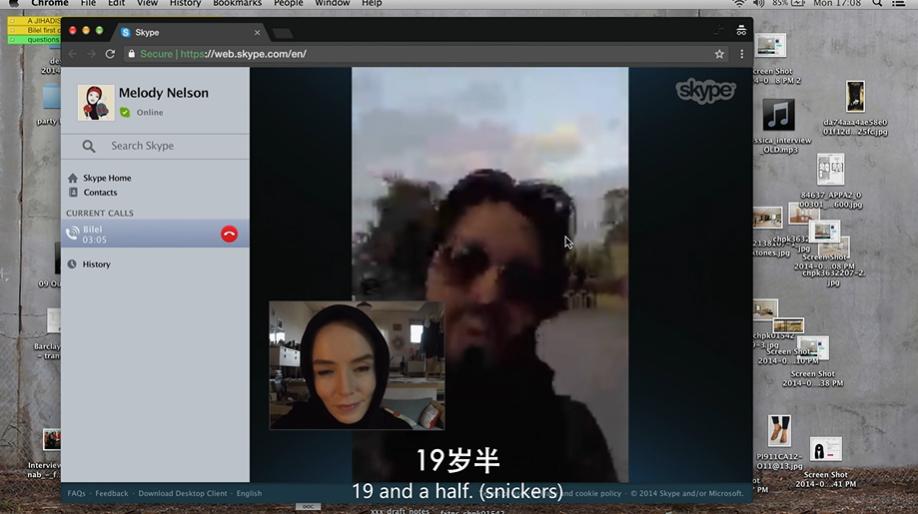
Task: Open Spotlight search in menu bar
Action: (877, 4)
